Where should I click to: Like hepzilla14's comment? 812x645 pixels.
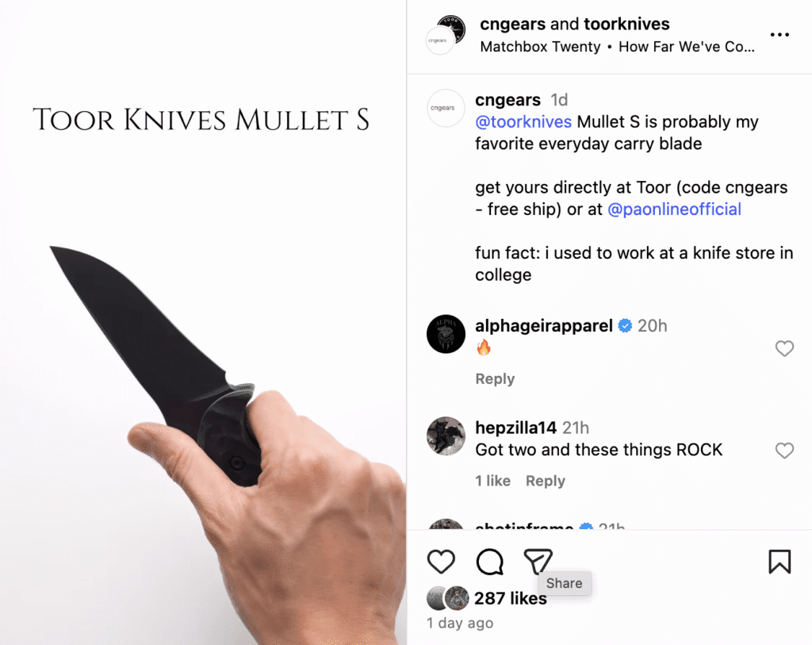[x=784, y=450]
